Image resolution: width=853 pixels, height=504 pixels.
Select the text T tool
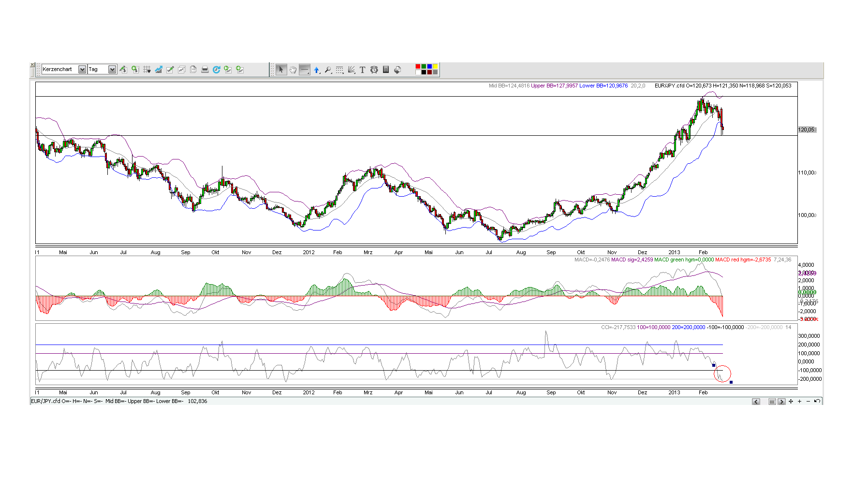362,70
